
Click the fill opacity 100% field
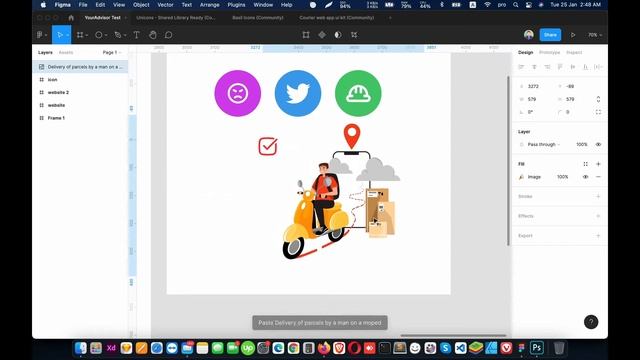coord(562,177)
